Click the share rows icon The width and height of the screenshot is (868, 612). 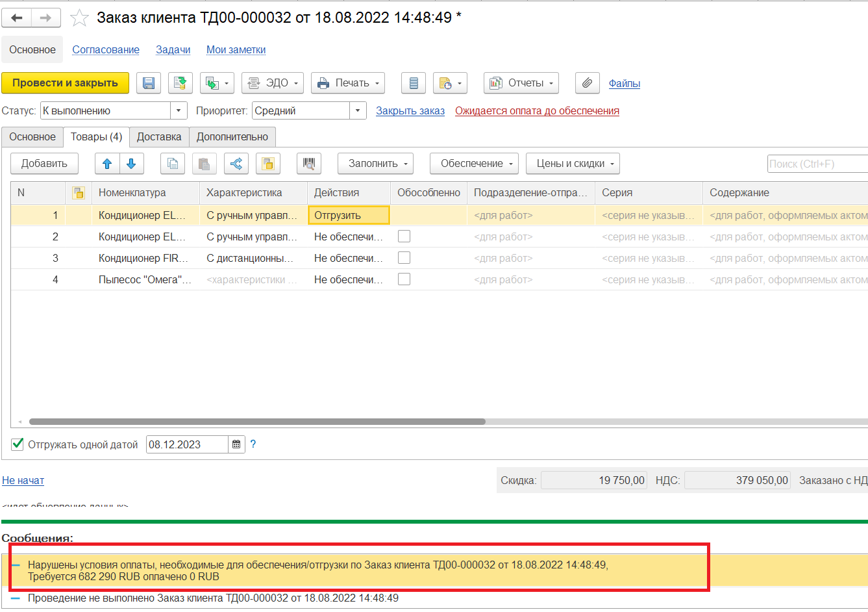click(236, 164)
